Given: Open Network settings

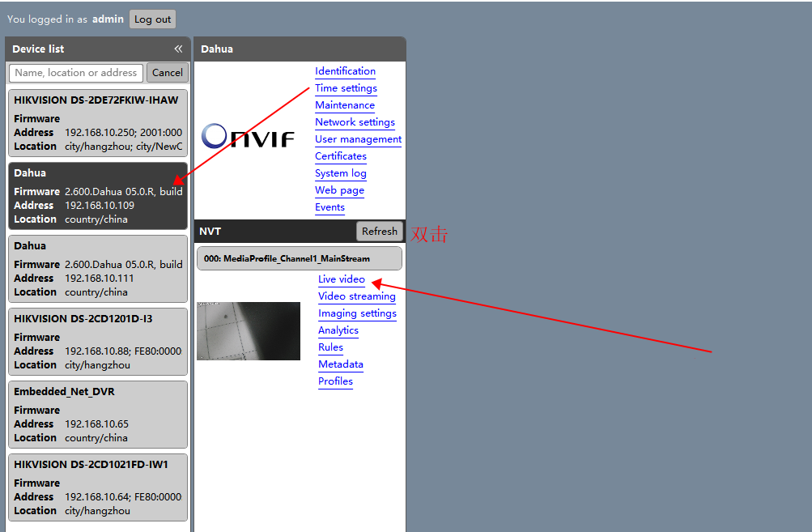Looking at the screenshot, I should (355, 122).
